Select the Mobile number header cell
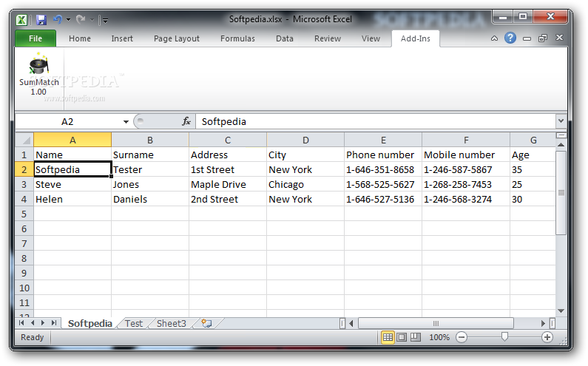The width and height of the screenshot is (588, 366). click(x=466, y=155)
